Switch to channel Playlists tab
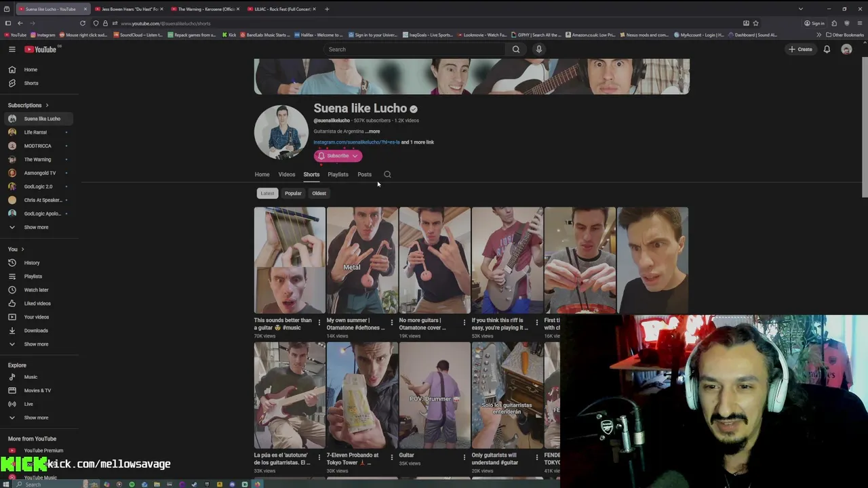This screenshot has height=488, width=868. [x=338, y=174]
